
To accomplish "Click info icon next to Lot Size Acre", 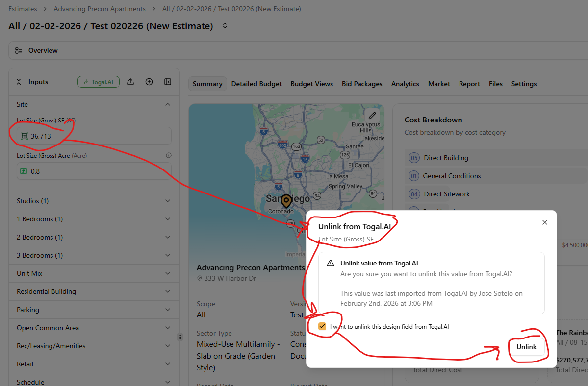I will click(x=169, y=155).
